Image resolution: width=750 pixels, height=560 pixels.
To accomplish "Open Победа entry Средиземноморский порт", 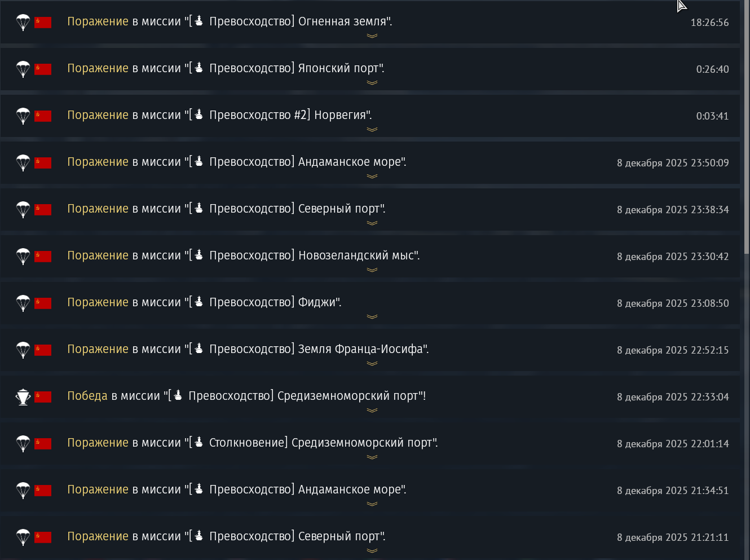I will pos(246,396).
